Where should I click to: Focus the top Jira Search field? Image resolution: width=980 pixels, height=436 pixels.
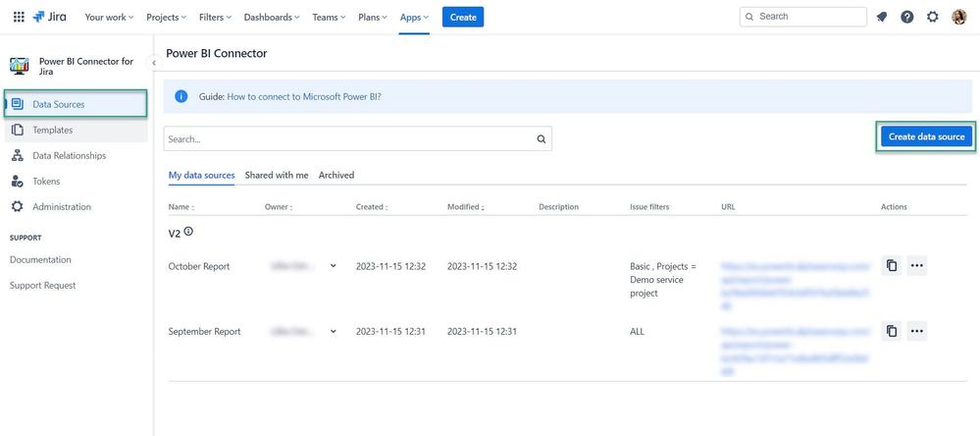[x=803, y=17]
